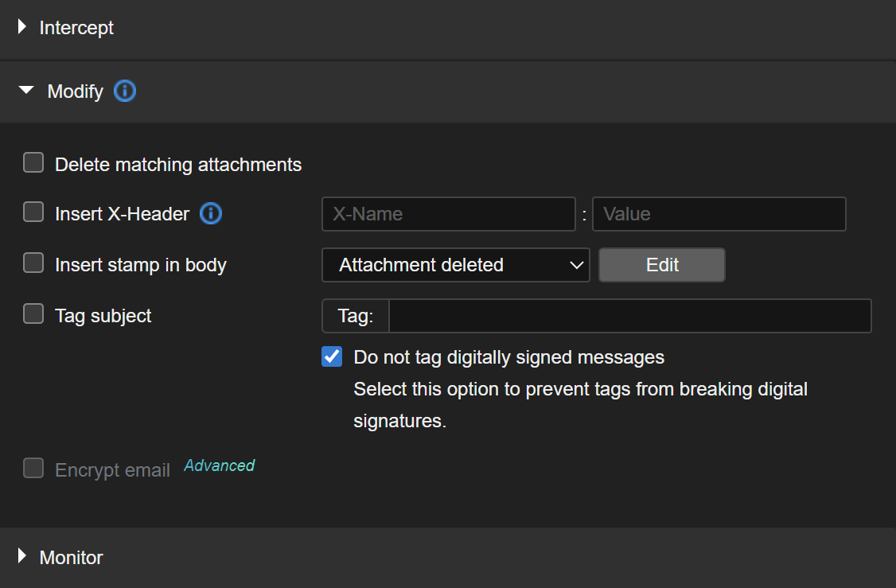Screen dimensions: 896x588
Task: Tick the Insert X-Header checkbox
Action: click(x=33, y=213)
